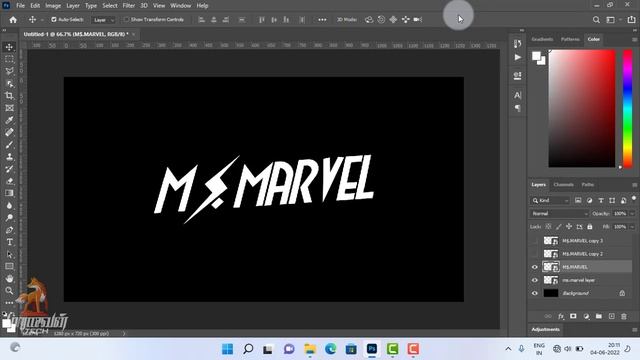This screenshot has width=640, height=360.
Task: Open the Actions play panel icon
Action: pos(518,57)
